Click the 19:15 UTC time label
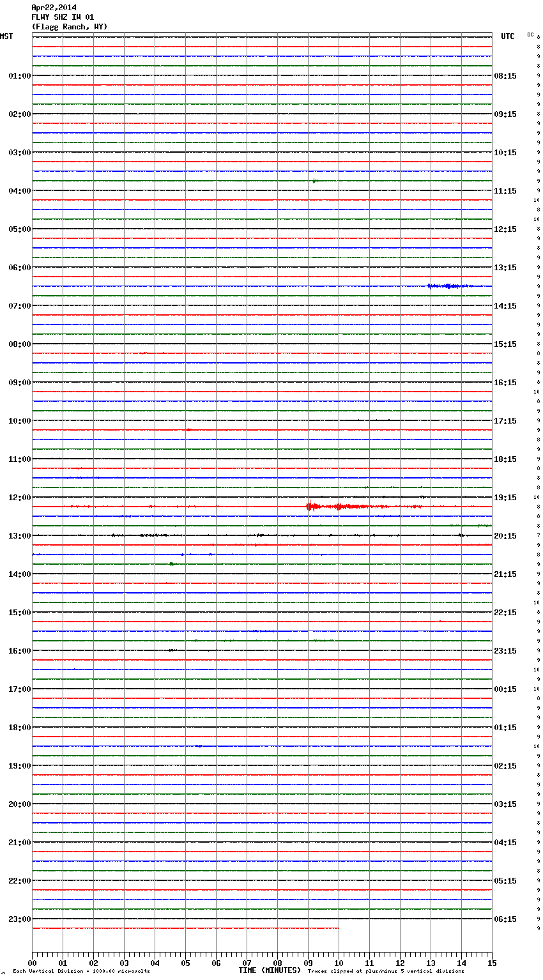The height and width of the screenshot is (980, 543). click(x=505, y=498)
